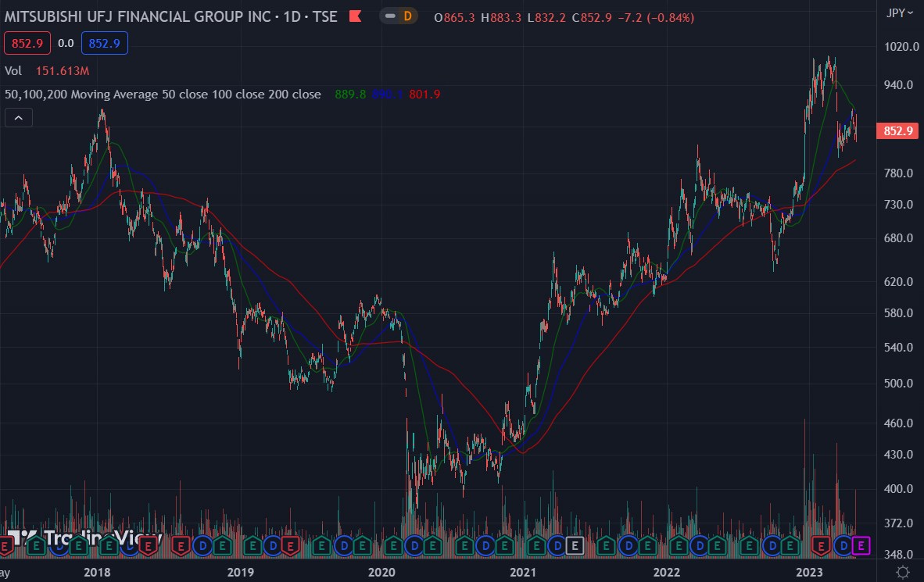Viewport: 924px width, 582px height.
Task: Click the 348.0 price axis label
Action: (899, 555)
